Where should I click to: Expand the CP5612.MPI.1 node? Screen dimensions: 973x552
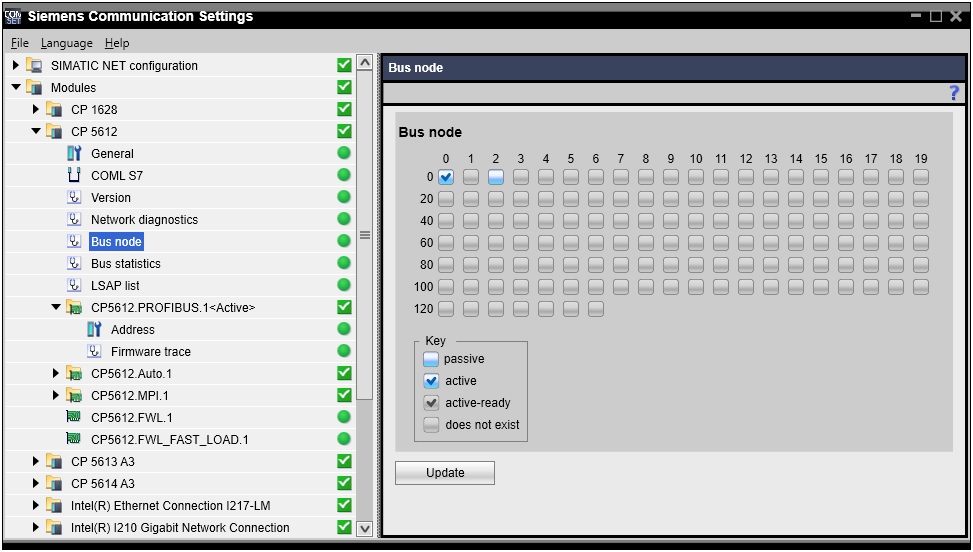click(55, 395)
